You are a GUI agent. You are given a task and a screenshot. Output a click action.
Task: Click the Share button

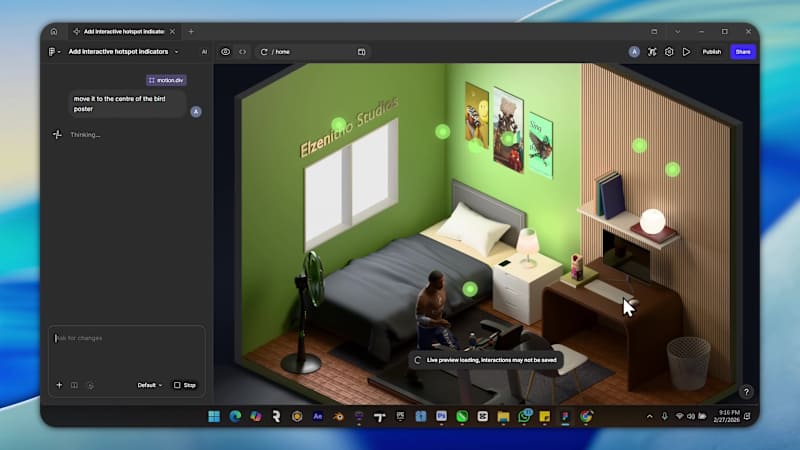[x=743, y=52]
